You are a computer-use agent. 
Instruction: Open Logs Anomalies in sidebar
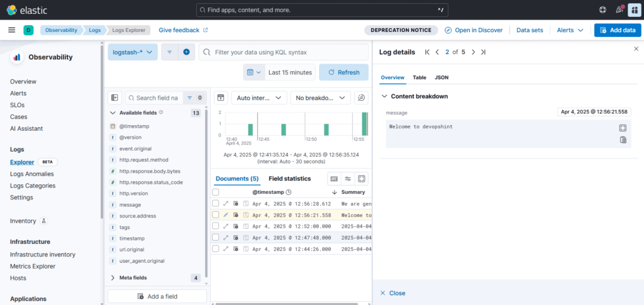tap(31, 174)
